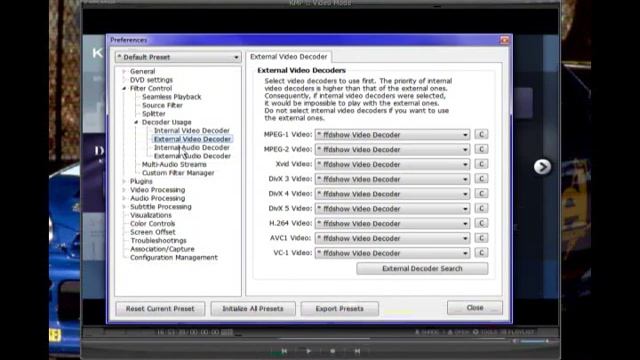Open the MPEG-1 Video decoder dropdown

(x=392, y=135)
